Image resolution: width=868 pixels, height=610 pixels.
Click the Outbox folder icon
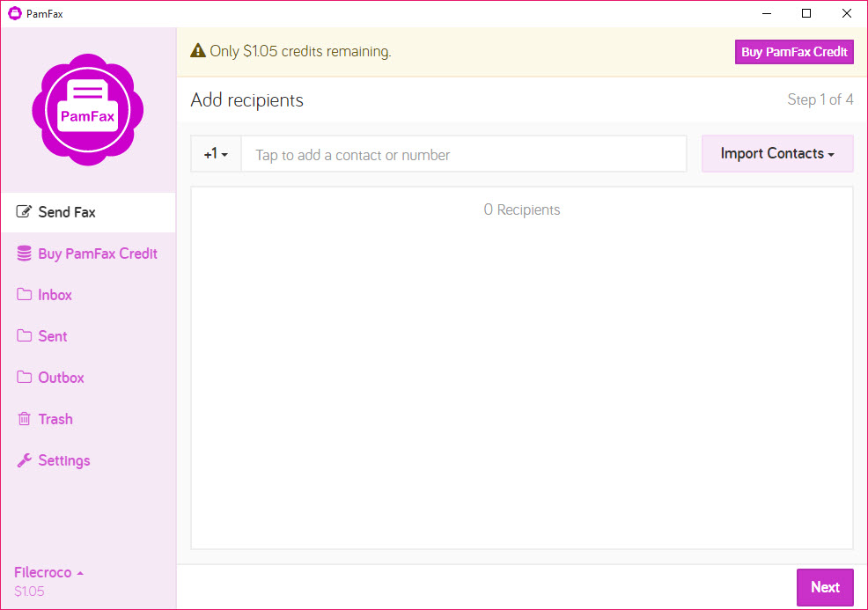24,378
